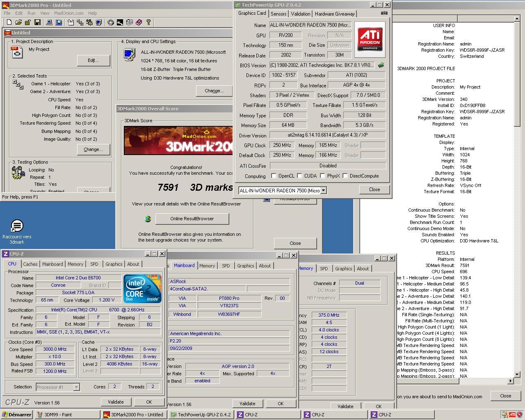The image size is (525, 420).
Task: Open the Help menu in 3DMark2000
Action: point(93,13)
